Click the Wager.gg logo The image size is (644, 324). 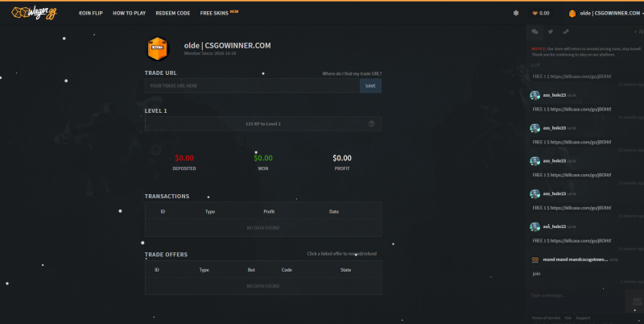[34, 13]
